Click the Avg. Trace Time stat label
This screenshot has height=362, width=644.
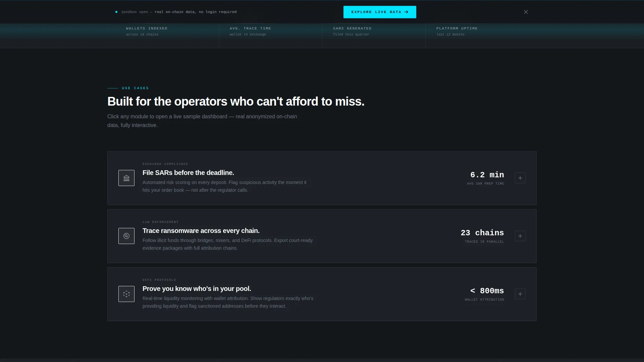point(250,28)
